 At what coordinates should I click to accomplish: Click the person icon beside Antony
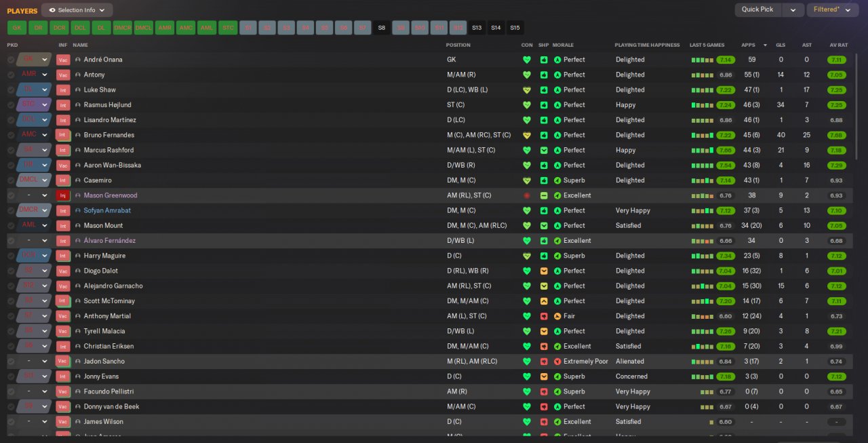click(78, 75)
